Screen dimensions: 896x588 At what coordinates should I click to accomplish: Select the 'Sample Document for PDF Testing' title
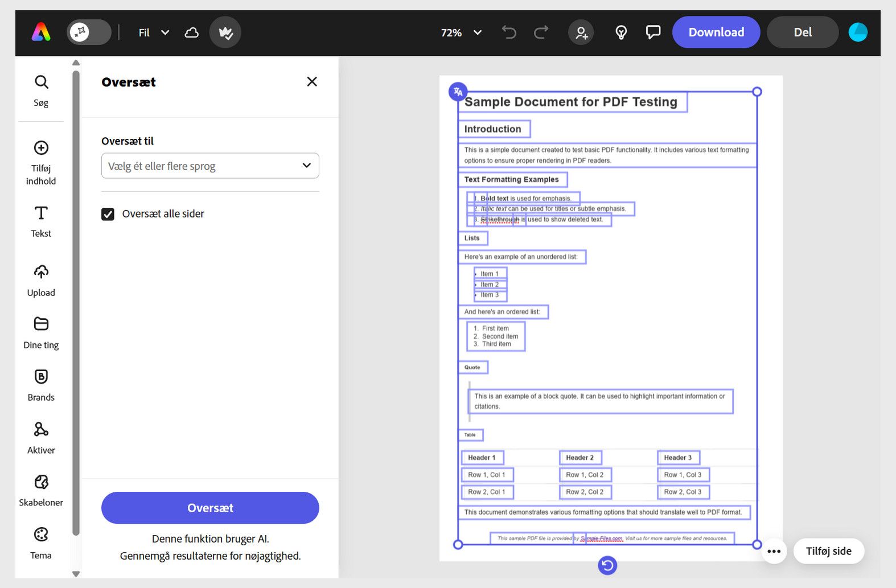coord(573,102)
